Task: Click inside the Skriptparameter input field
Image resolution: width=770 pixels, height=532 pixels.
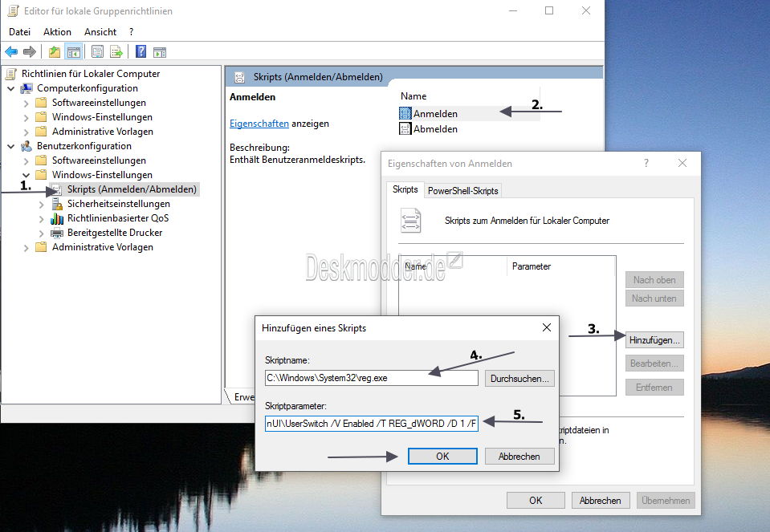Action: coord(371,424)
